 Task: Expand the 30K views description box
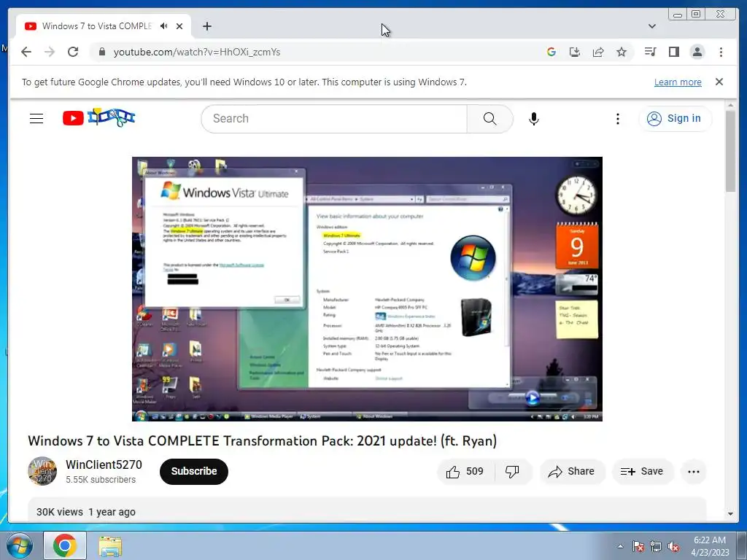pos(367,510)
